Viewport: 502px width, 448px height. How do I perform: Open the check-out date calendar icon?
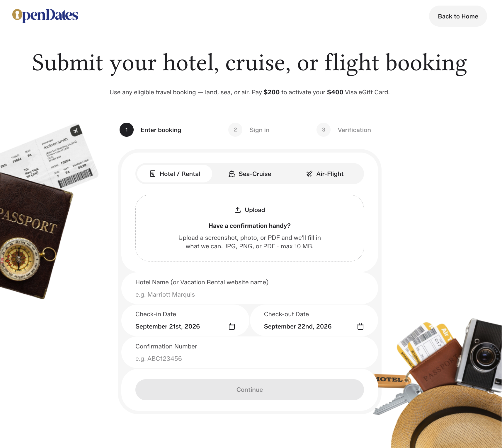coord(360,326)
